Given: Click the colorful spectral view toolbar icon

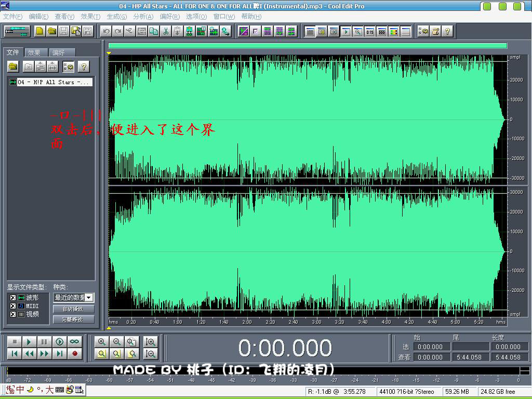Looking at the screenshot, I should point(394,32).
